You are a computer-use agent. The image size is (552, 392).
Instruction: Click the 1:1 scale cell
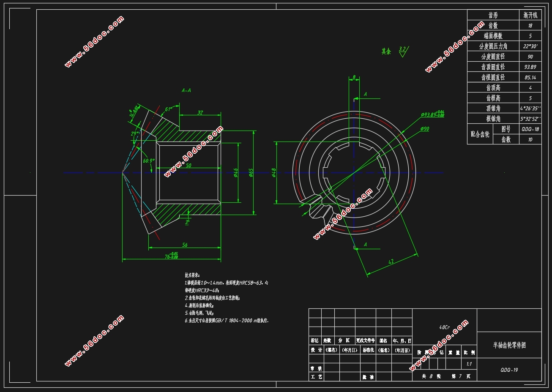pyautogui.click(x=469, y=364)
